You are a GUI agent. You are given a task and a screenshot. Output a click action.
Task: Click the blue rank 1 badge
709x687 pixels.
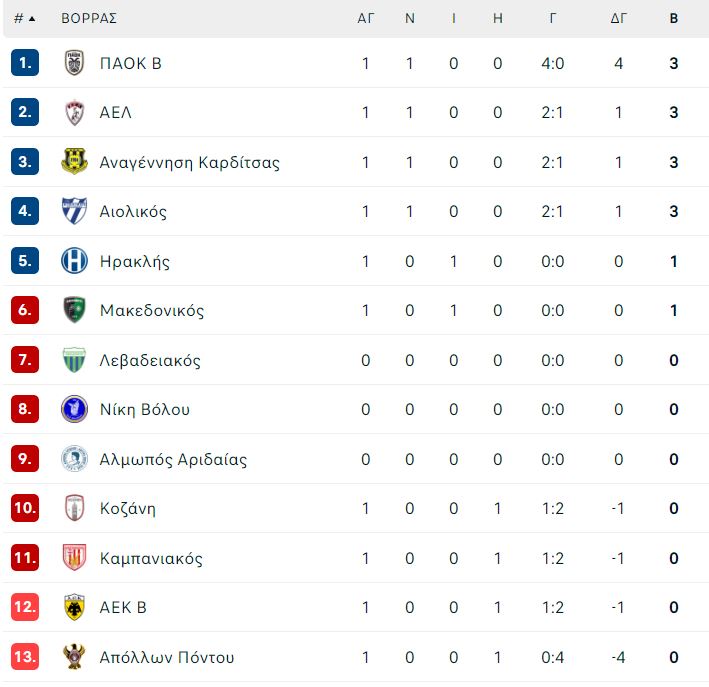coord(25,63)
